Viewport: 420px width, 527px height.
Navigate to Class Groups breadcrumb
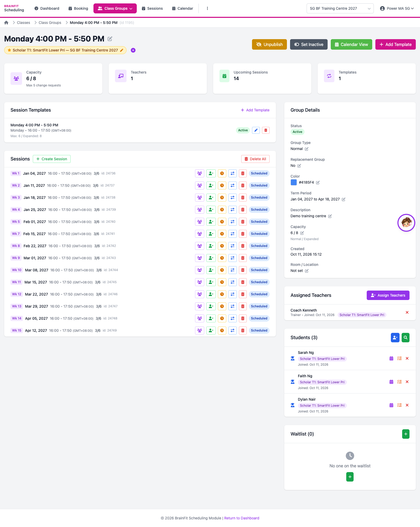click(50, 23)
